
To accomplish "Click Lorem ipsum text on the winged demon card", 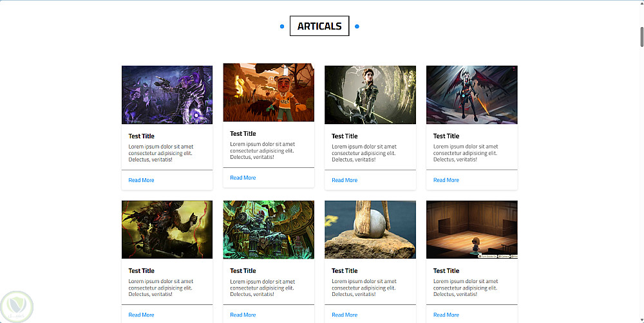I will click(x=466, y=153).
